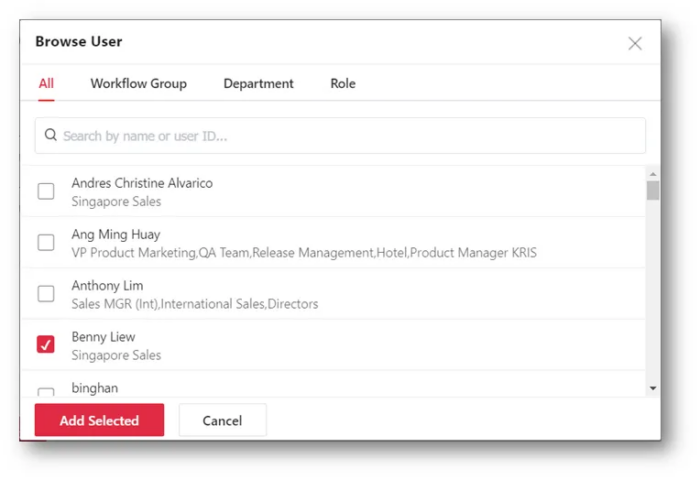Tick the binghan checkbox
700x480 pixels.
click(46, 392)
